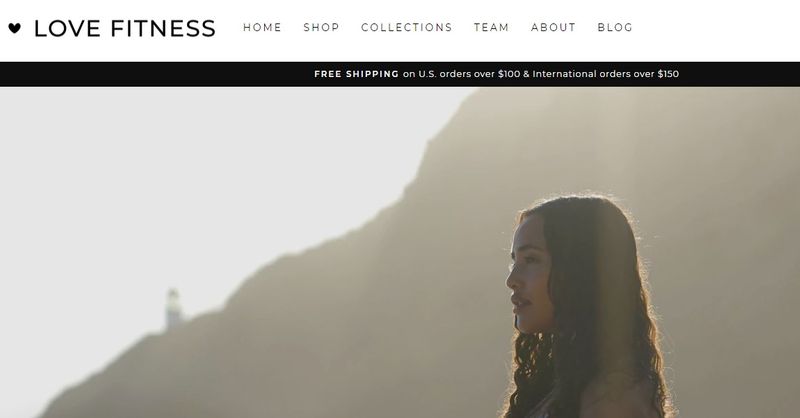Click the woman's face in hero photo
This screenshot has width=800, height=418.
(528, 278)
